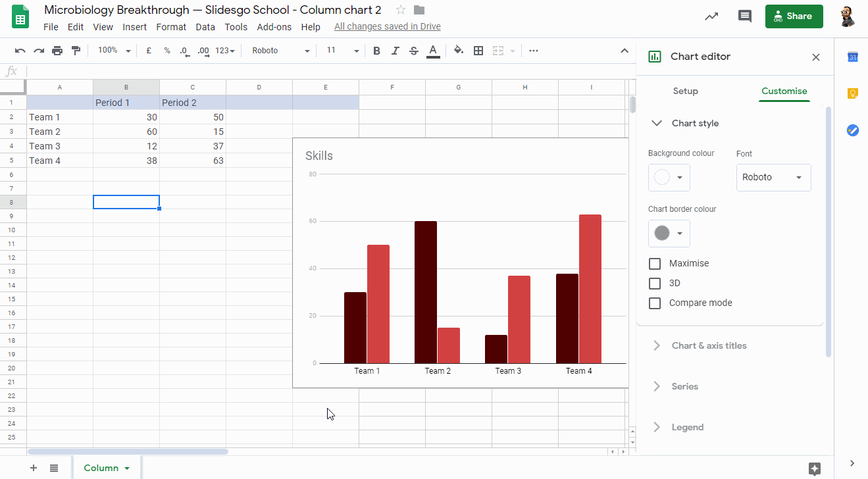Close the Chart editor panel
This screenshot has width=868, height=479.
[816, 57]
